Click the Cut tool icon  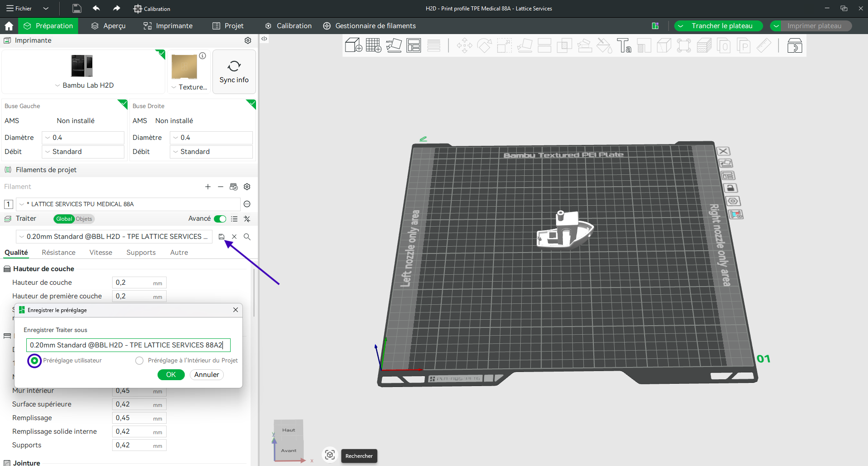pyautogui.click(x=544, y=45)
